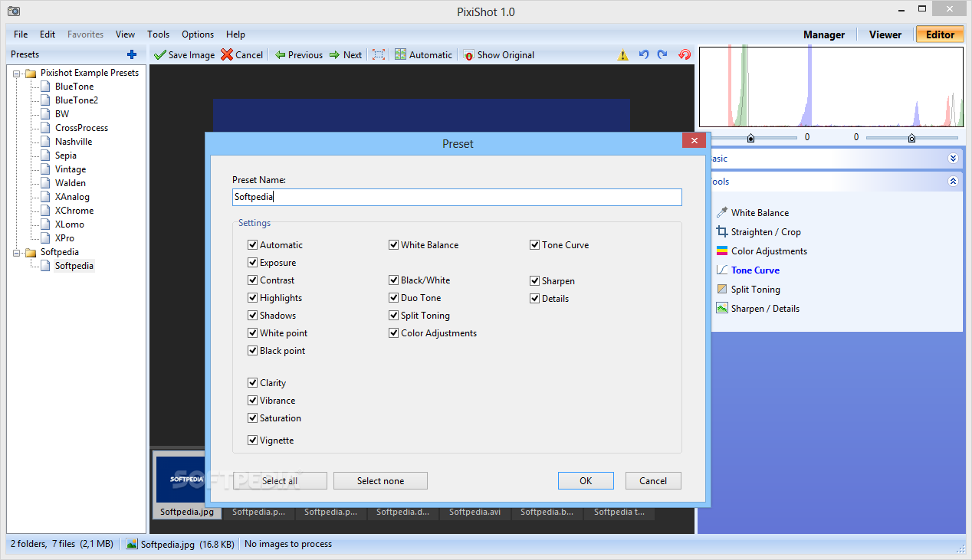Click Show Original in toolbar

[498, 55]
